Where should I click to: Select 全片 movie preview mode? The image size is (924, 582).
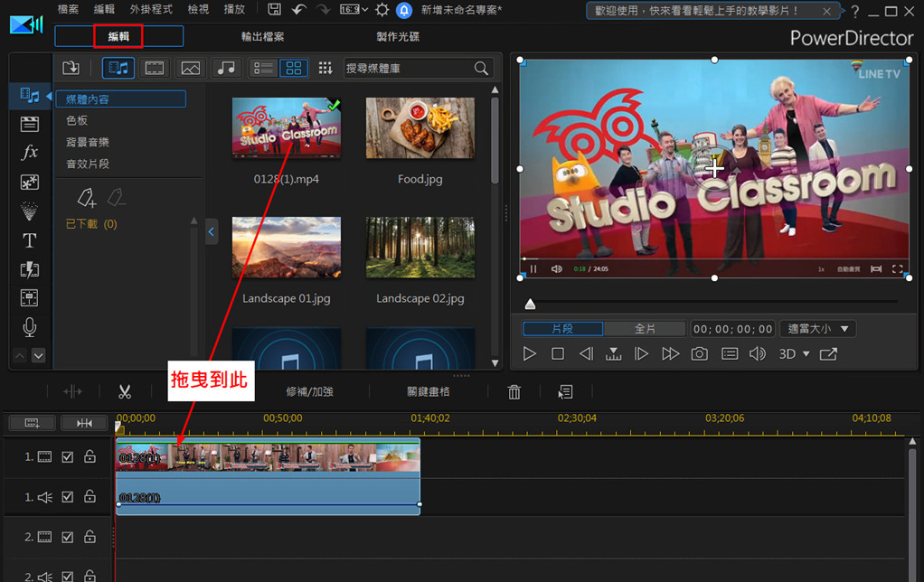coord(645,329)
